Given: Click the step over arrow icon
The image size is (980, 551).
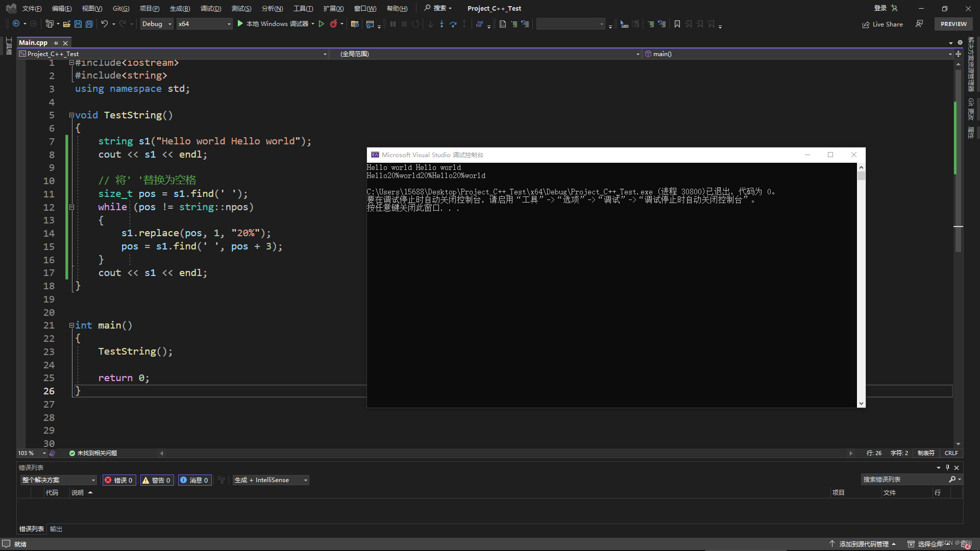Looking at the screenshot, I should tap(453, 24).
